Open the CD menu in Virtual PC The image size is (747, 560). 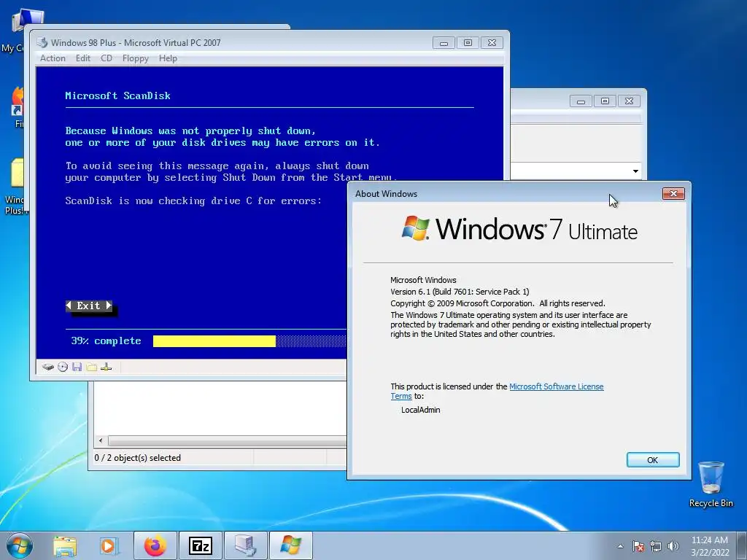[107, 58]
